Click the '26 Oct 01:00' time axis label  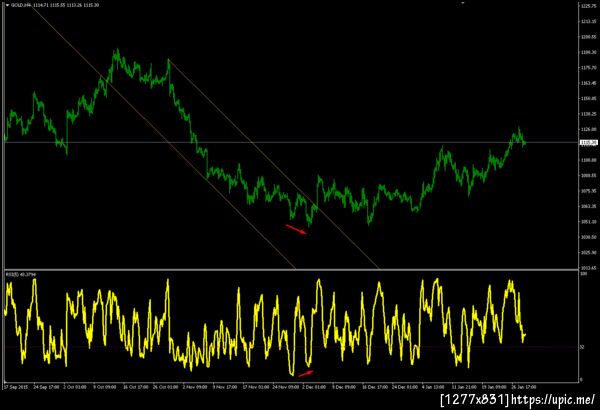(x=166, y=387)
